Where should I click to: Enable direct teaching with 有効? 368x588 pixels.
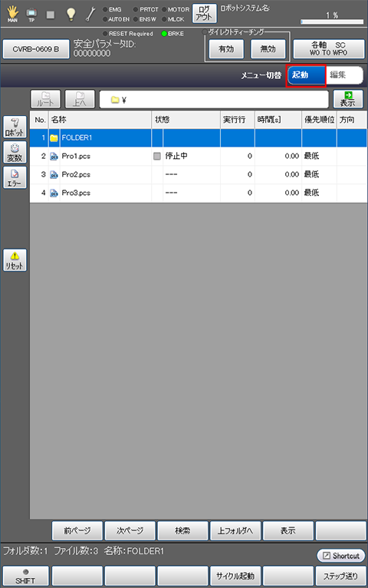[x=226, y=49]
